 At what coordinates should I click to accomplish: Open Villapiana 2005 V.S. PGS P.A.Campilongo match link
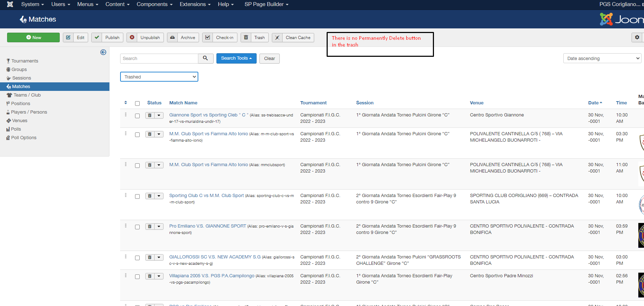pyautogui.click(x=211, y=276)
